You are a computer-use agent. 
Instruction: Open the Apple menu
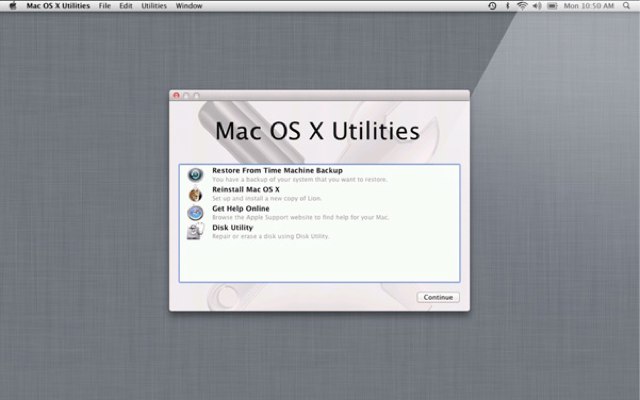pos(11,6)
